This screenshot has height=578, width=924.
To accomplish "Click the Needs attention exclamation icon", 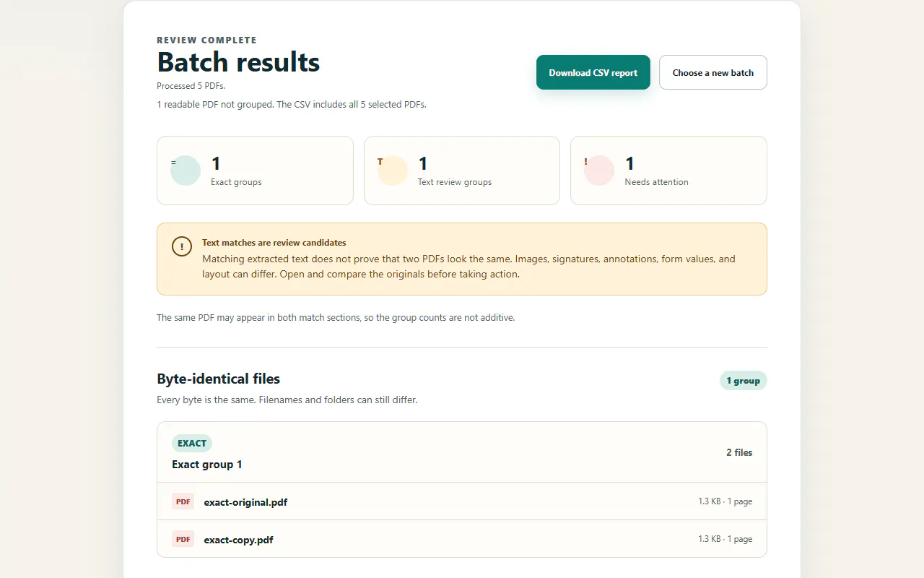I will tap(599, 171).
